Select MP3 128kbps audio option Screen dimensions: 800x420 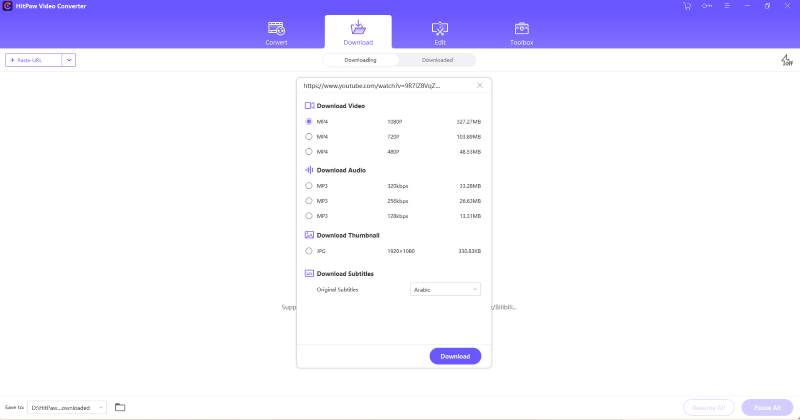coord(309,216)
